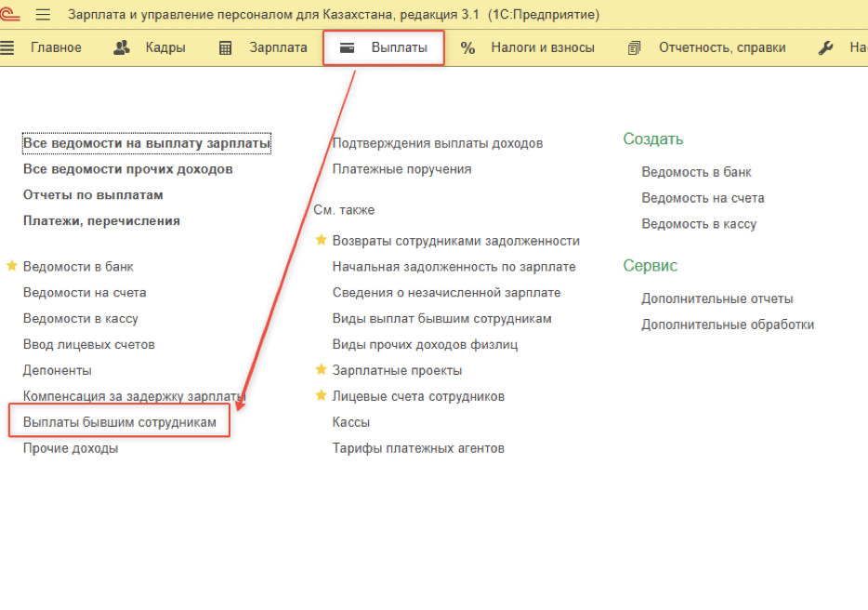Toggle favorite star beside Зарплатные проекты

pyautogui.click(x=322, y=370)
